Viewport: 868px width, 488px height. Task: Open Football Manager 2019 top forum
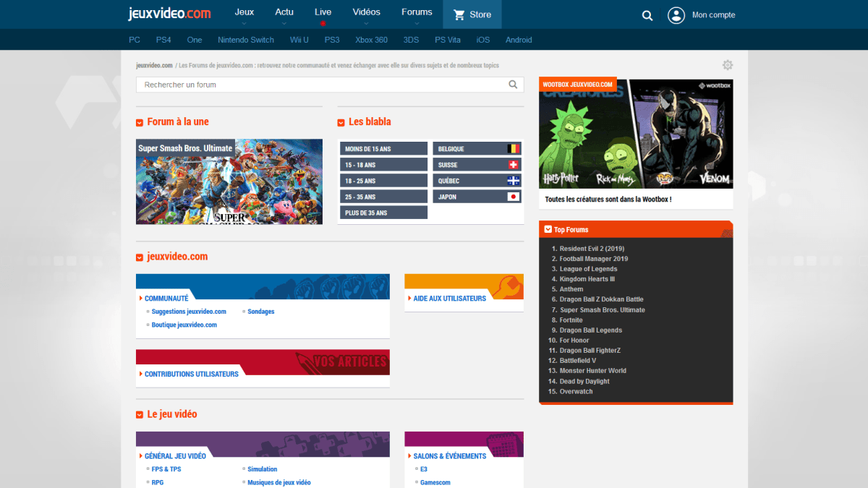pos(594,259)
